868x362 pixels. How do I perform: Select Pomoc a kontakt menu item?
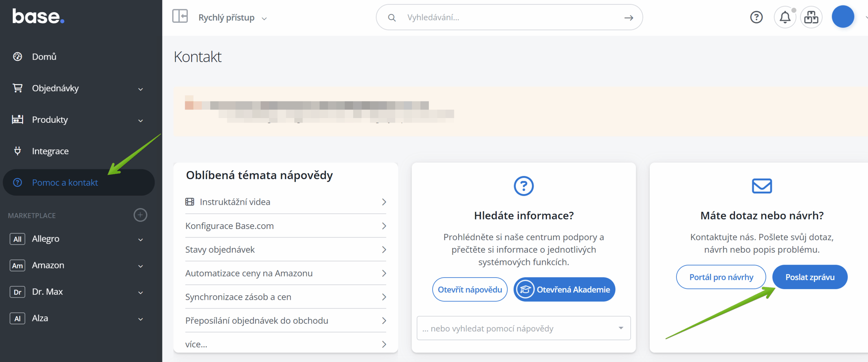click(x=65, y=183)
